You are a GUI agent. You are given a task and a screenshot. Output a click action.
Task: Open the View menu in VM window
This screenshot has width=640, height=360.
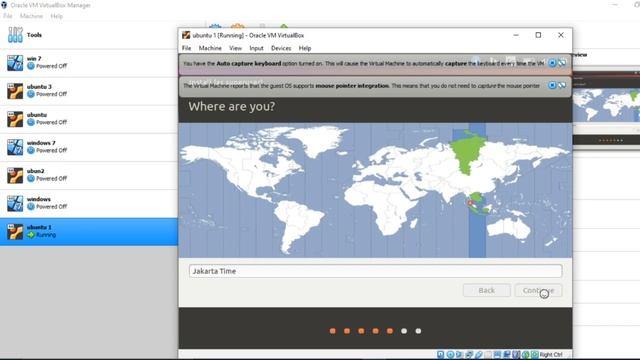pyautogui.click(x=235, y=48)
